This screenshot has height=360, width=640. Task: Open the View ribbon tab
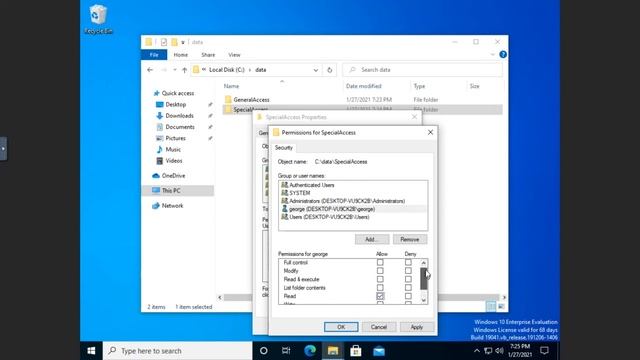tap(234, 55)
